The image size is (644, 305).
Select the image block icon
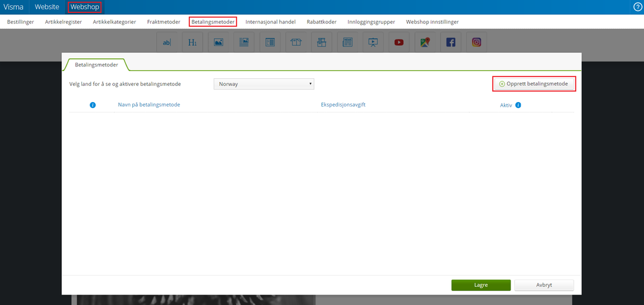tap(218, 42)
